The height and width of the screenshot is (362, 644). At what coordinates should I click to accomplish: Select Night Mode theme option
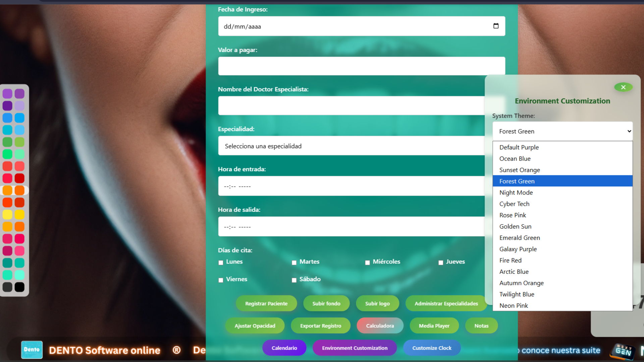[516, 192]
